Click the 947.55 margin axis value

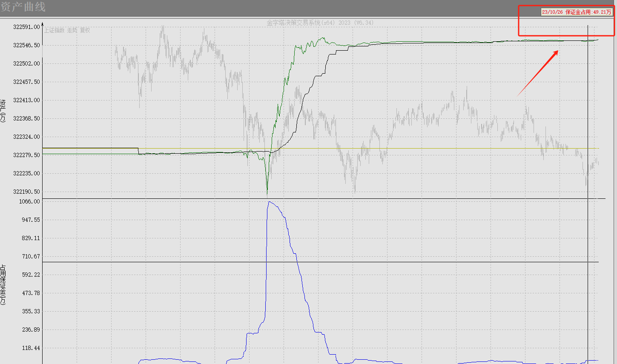(x=31, y=220)
